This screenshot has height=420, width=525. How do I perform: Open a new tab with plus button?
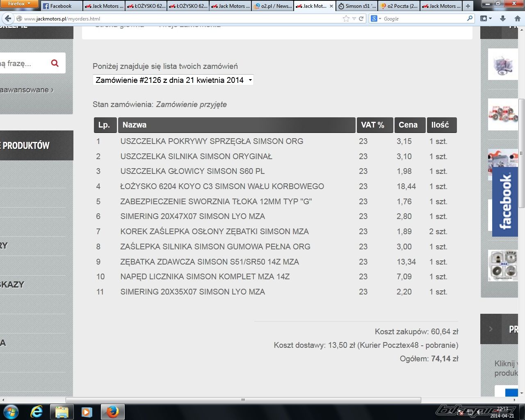(468, 6)
